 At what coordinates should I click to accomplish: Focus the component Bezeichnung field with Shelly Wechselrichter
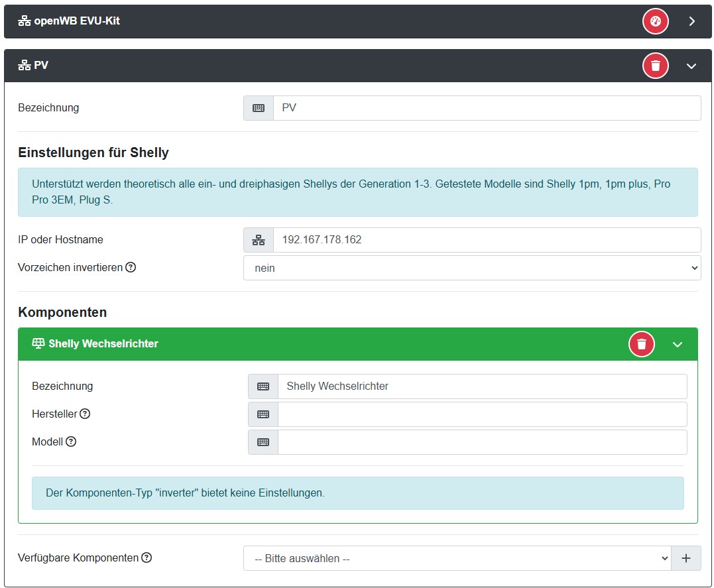[482, 386]
